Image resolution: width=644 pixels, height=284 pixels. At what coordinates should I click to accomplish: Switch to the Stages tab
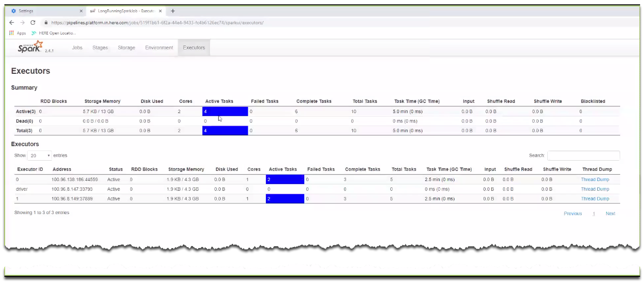(x=100, y=47)
